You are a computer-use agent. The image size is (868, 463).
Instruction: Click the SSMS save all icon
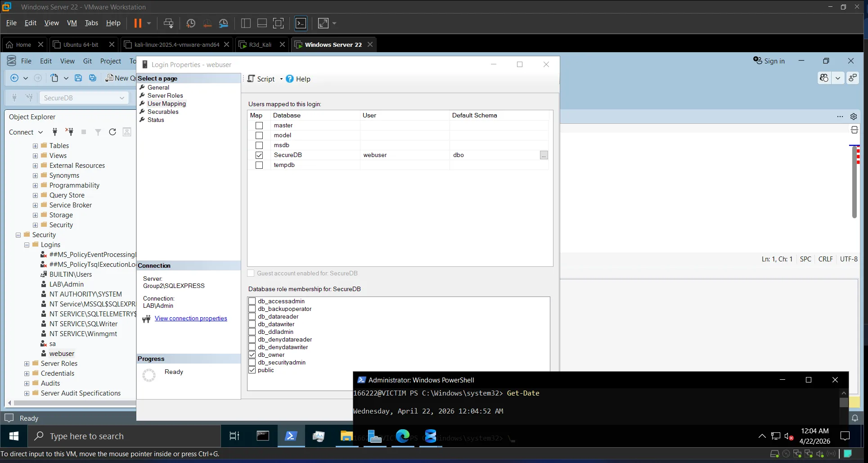pos(93,78)
